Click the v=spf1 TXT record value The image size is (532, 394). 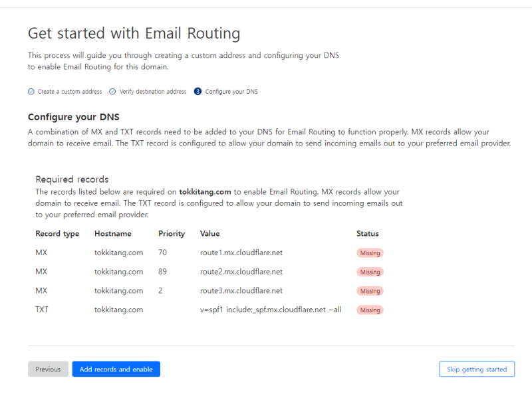(271, 310)
